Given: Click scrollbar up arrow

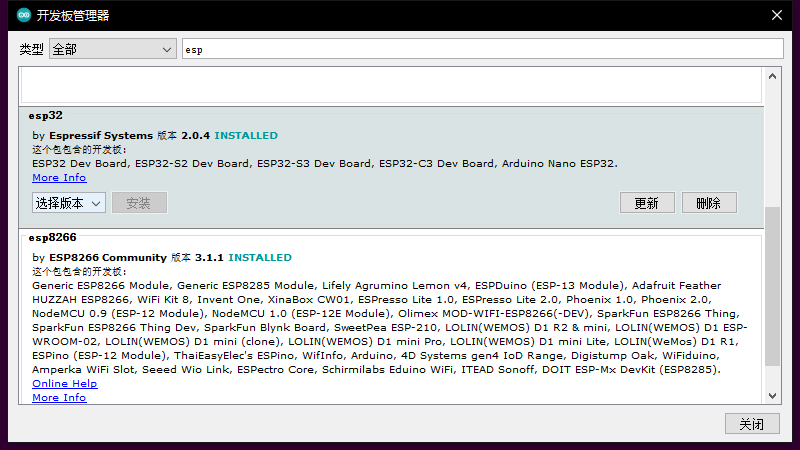Looking at the screenshot, I should click(x=772, y=77).
